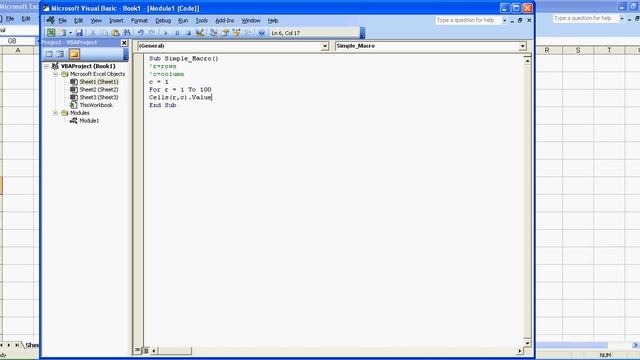Click the Full Module View button
The image size is (640, 360).
point(146,350)
